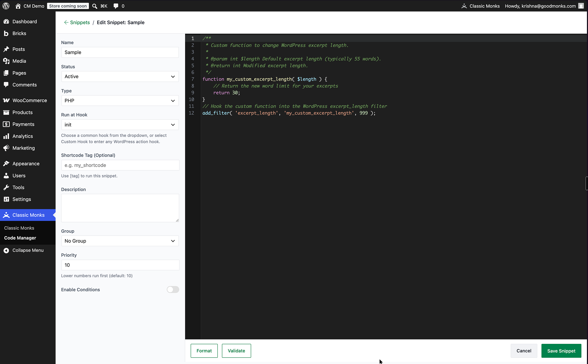Open the Status dropdown showing Active

pyautogui.click(x=120, y=76)
